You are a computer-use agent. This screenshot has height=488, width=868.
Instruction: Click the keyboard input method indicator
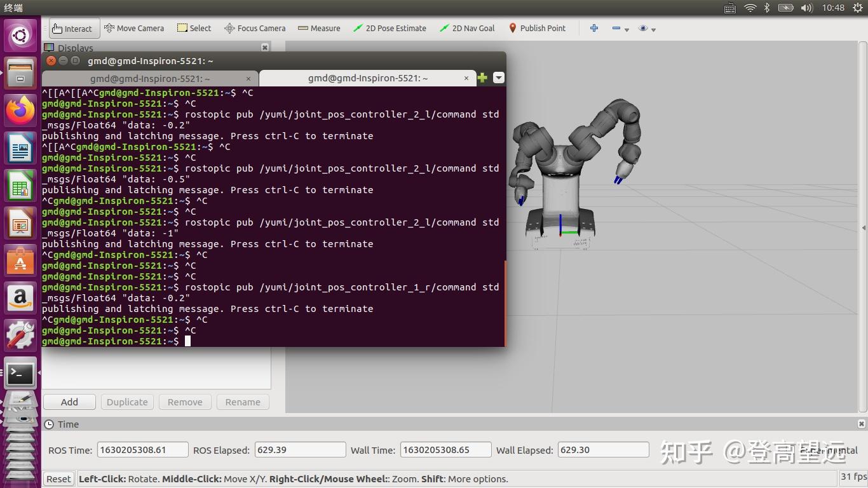(x=730, y=8)
